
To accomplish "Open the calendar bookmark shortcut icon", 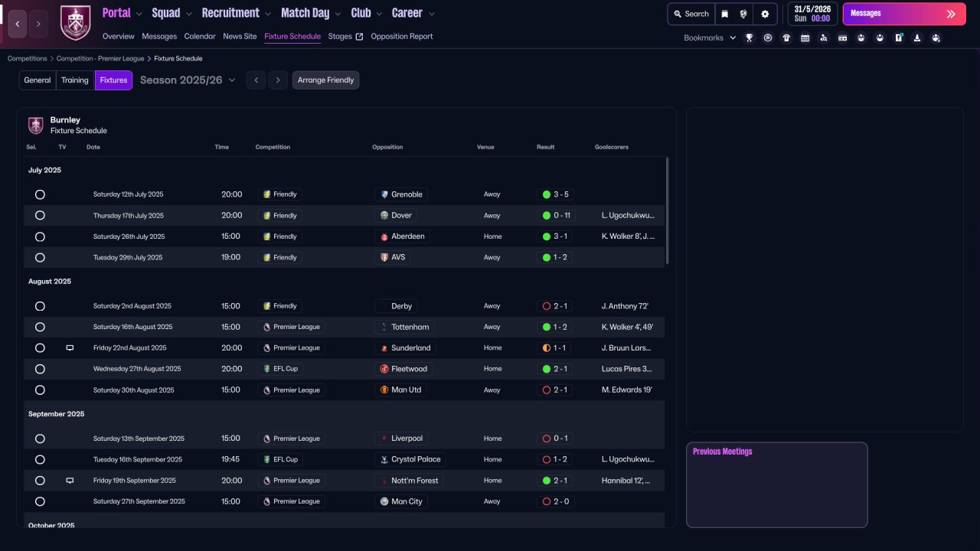I will point(805,37).
